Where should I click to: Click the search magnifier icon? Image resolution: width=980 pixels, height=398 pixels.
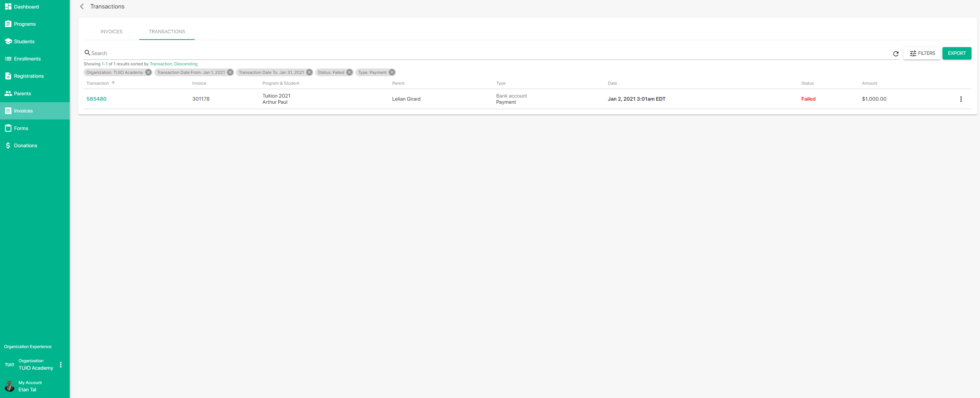(87, 53)
